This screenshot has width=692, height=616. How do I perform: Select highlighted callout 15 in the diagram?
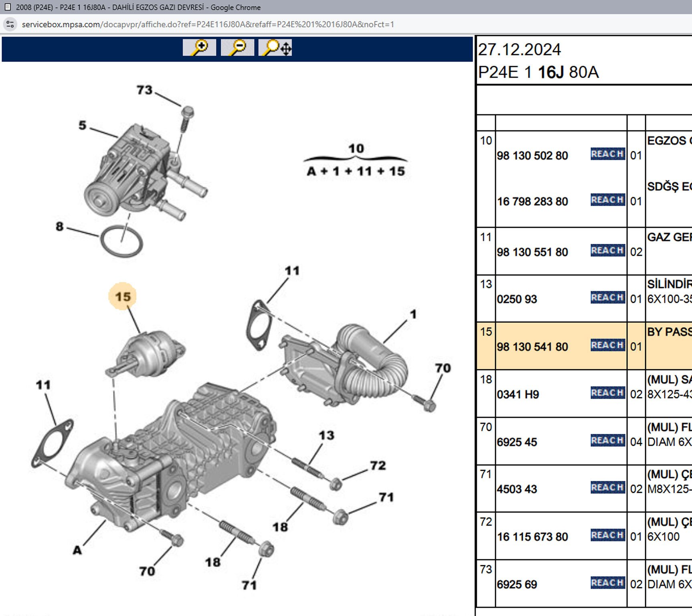click(123, 296)
